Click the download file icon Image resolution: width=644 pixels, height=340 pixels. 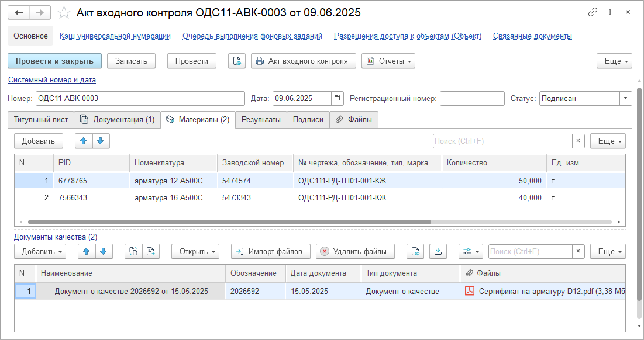click(438, 251)
